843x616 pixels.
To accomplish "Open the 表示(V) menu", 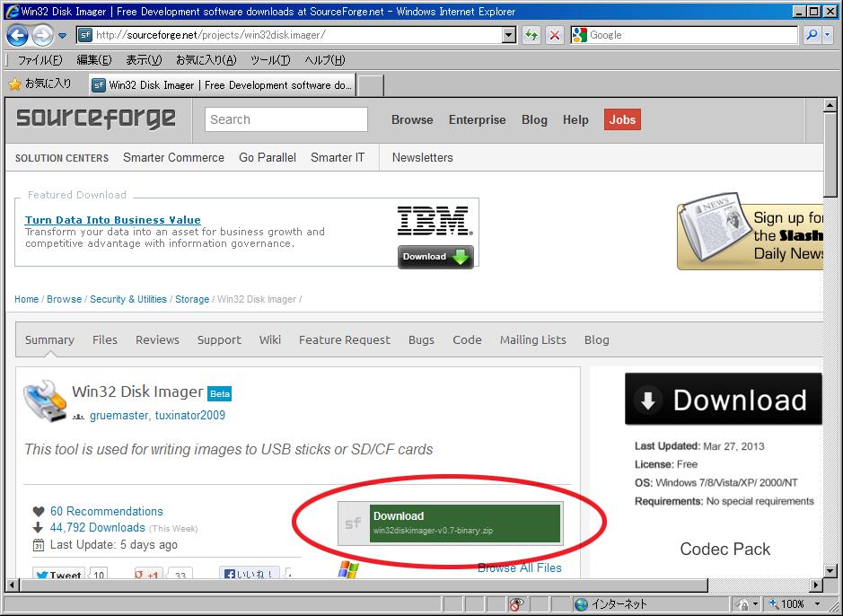I will coord(144,59).
